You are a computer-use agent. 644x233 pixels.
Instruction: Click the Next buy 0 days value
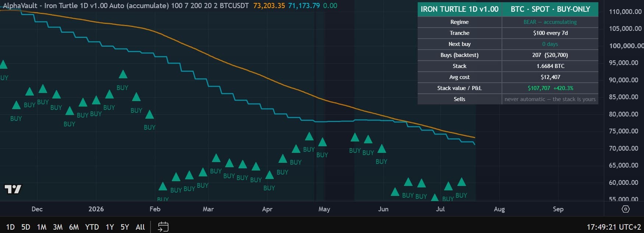[x=550, y=44]
